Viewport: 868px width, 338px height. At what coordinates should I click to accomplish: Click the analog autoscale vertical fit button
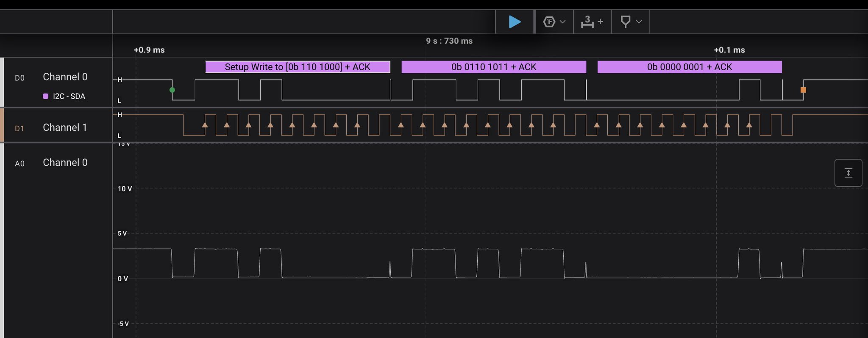tap(848, 173)
